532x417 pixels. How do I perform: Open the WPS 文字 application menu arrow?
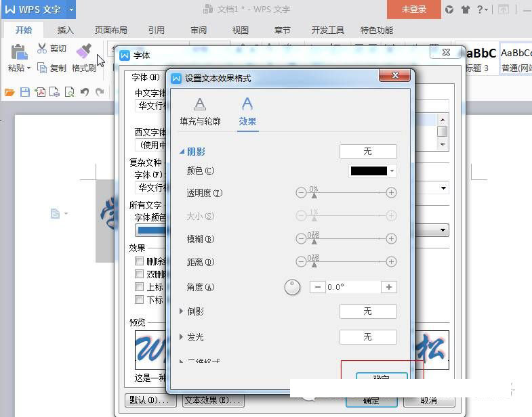point(71,9)
